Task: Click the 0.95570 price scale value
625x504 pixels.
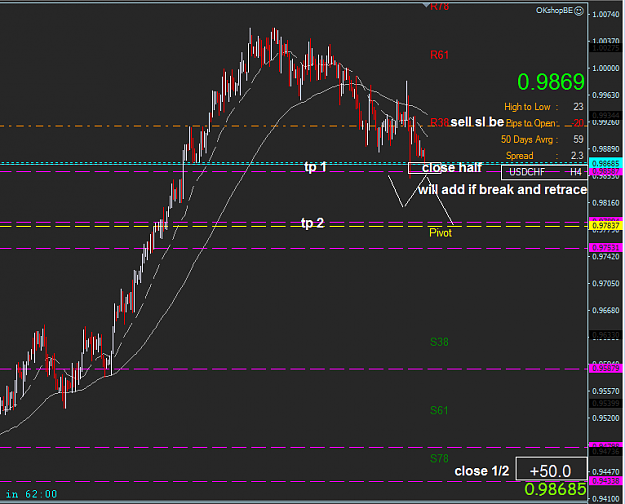Action: click(x=606, y=391)
